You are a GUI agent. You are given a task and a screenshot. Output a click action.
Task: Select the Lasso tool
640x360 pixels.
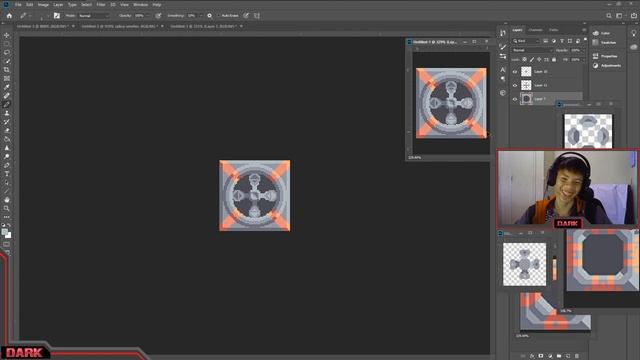7,53
